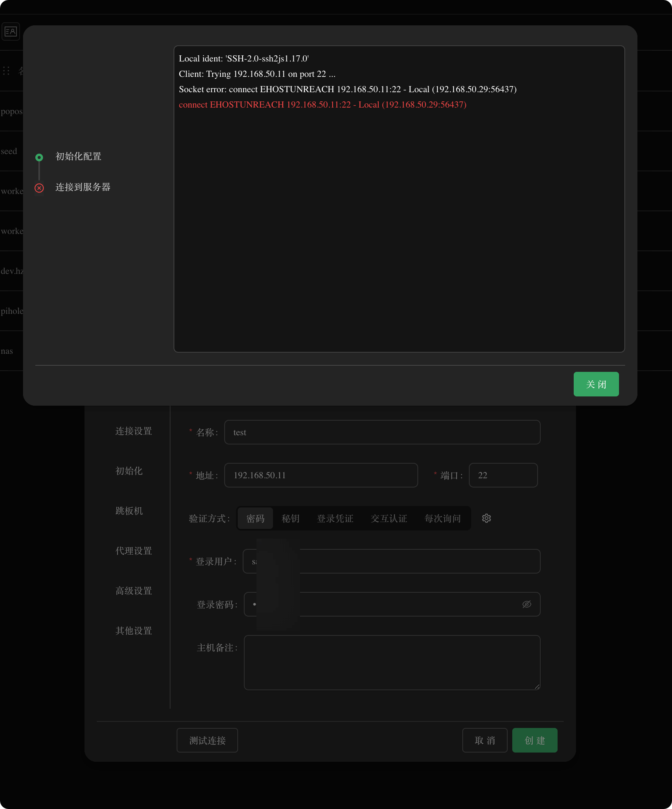This screenshot has height=809, width=672.
Task: Click 创建 to create the server entry
Action: [x=535, y=740]
